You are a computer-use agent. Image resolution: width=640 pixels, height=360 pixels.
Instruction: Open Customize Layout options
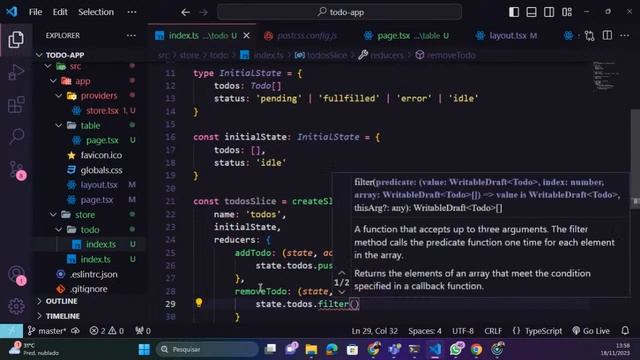coord(567,12)
